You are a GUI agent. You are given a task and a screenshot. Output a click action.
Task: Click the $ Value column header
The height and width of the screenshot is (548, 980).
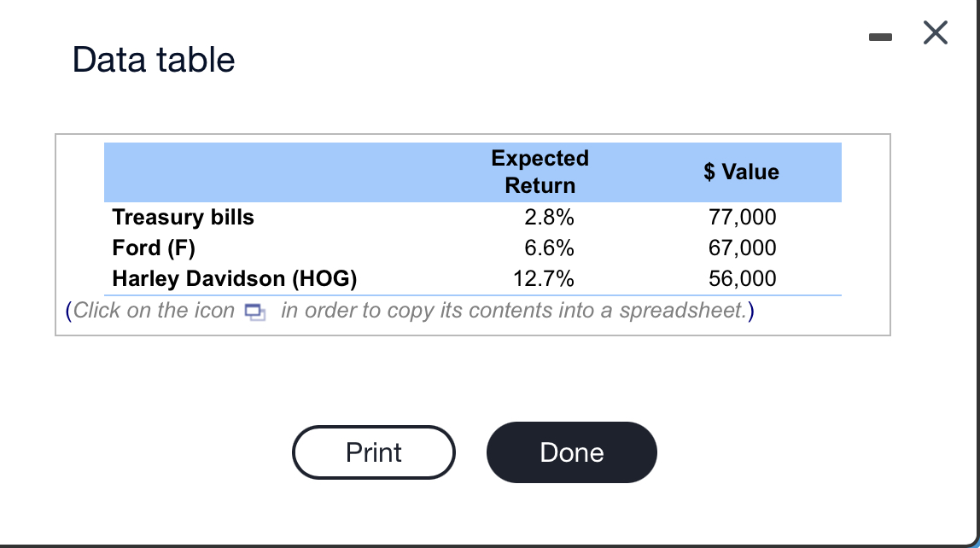[741, 172]
